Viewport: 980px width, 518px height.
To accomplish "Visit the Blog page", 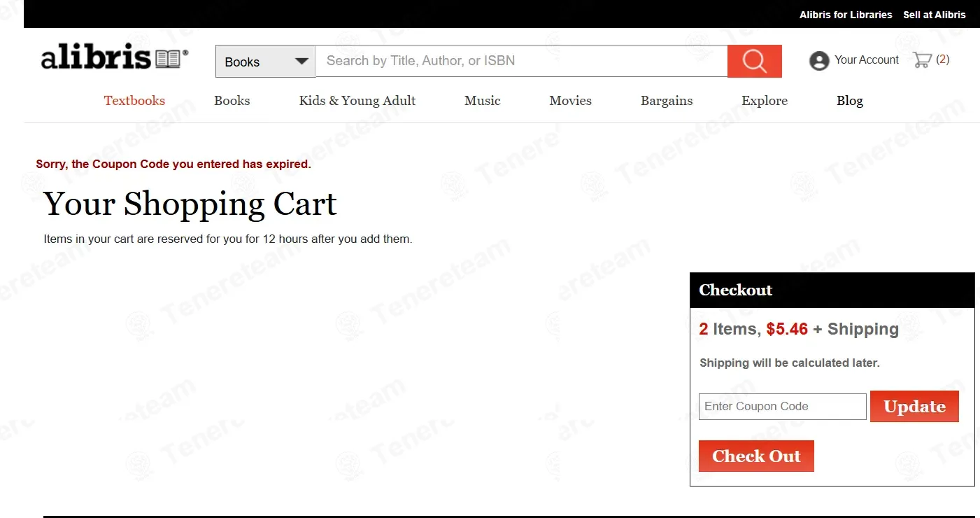I will 850,101.
